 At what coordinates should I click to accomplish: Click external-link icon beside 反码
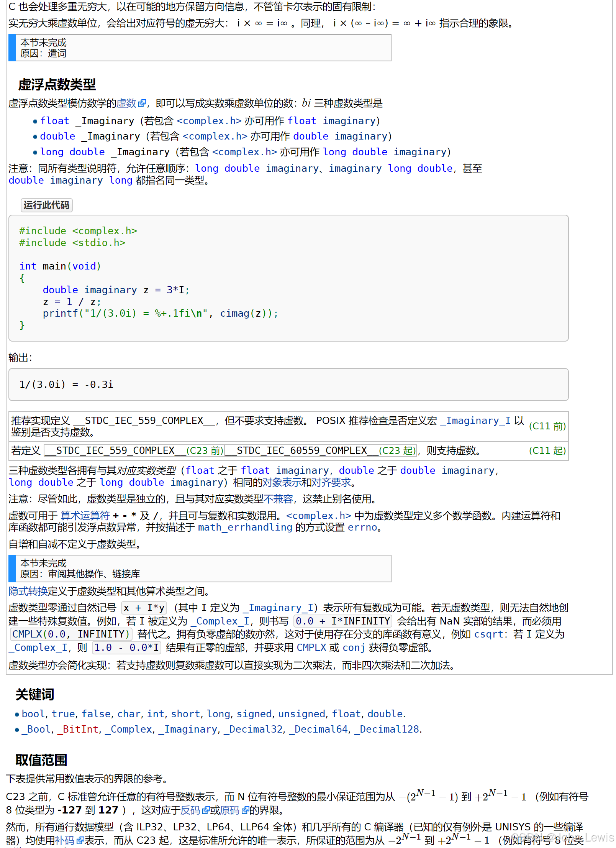206,810
